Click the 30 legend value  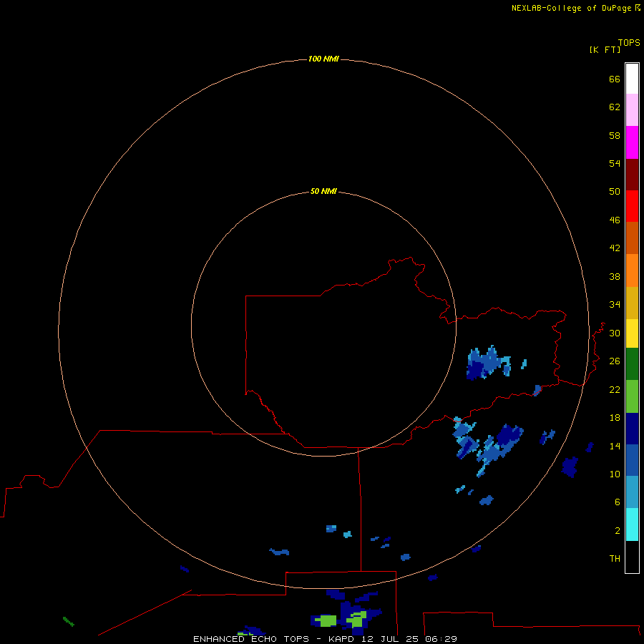(x=615, y=333)
